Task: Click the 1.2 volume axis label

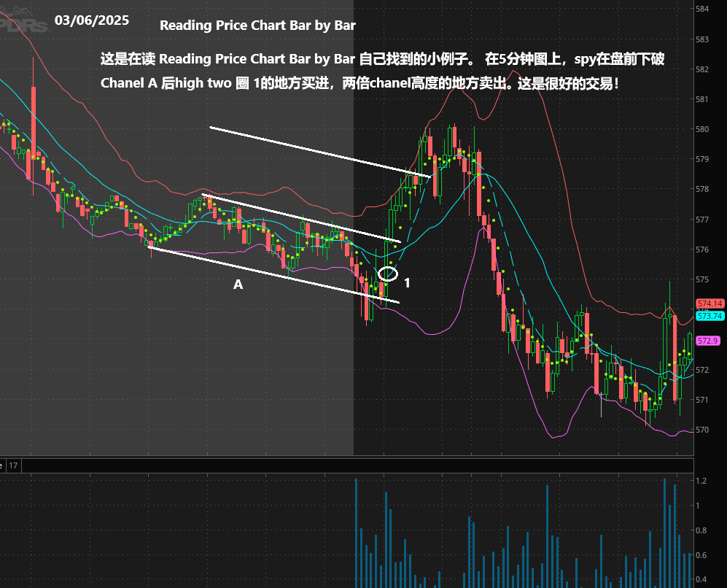Action: pos(701,481)
